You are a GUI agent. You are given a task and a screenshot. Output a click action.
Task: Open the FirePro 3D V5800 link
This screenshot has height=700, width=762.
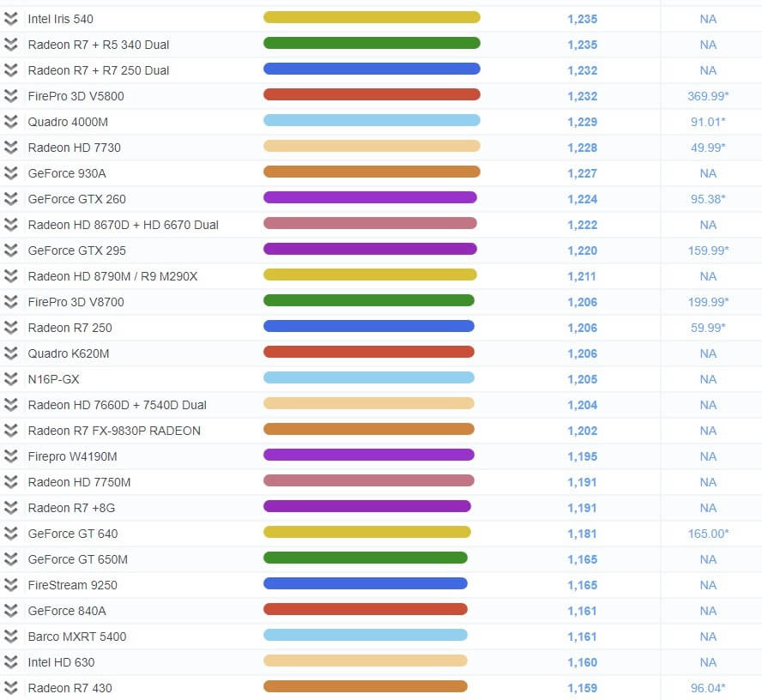pyautogui.click(x=76, y=96)
